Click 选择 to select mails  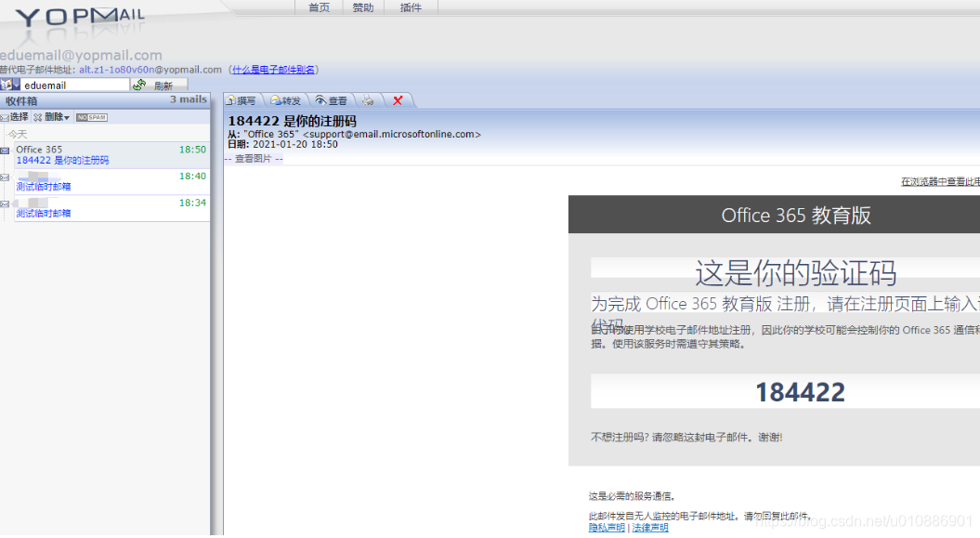coord(14,117)
